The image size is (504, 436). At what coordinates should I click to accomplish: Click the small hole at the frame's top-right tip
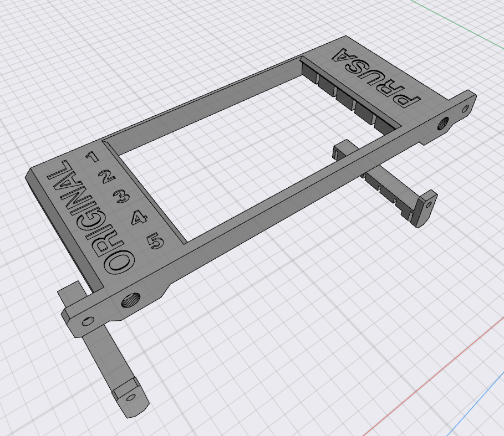(x=466, y=107)
